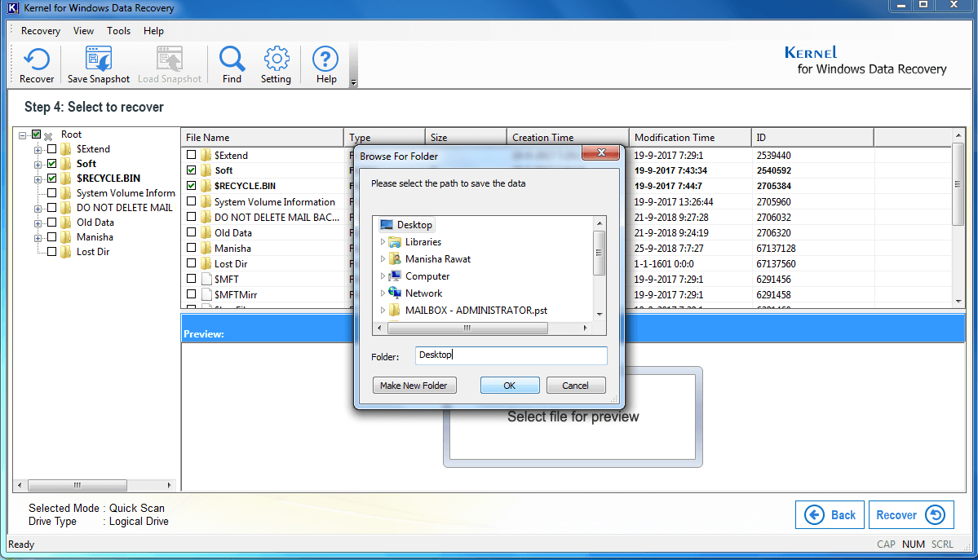
Task: Open the Setting gear icon
Action: pos(277,60)
